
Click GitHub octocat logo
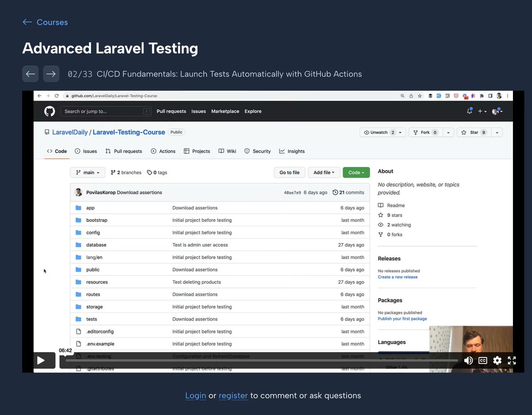pos(50,111)
